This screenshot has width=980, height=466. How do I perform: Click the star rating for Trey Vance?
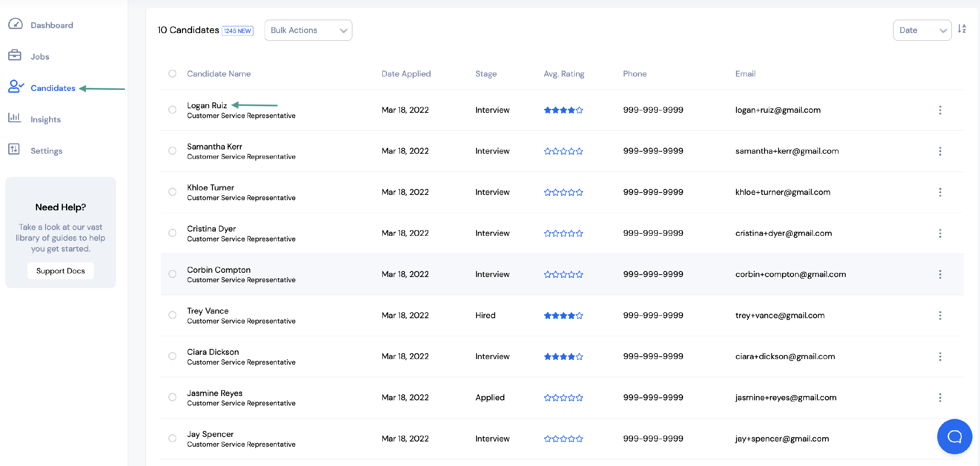click(x=563, y=315)
